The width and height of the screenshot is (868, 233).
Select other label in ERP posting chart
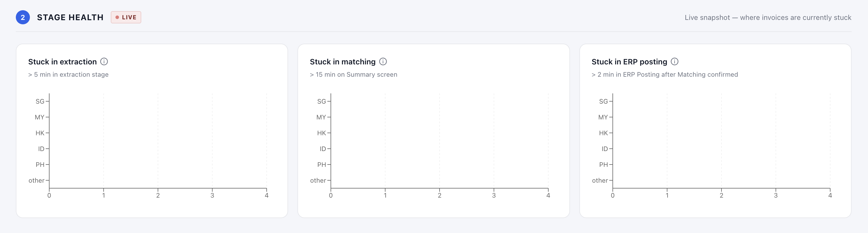point(600,181)
